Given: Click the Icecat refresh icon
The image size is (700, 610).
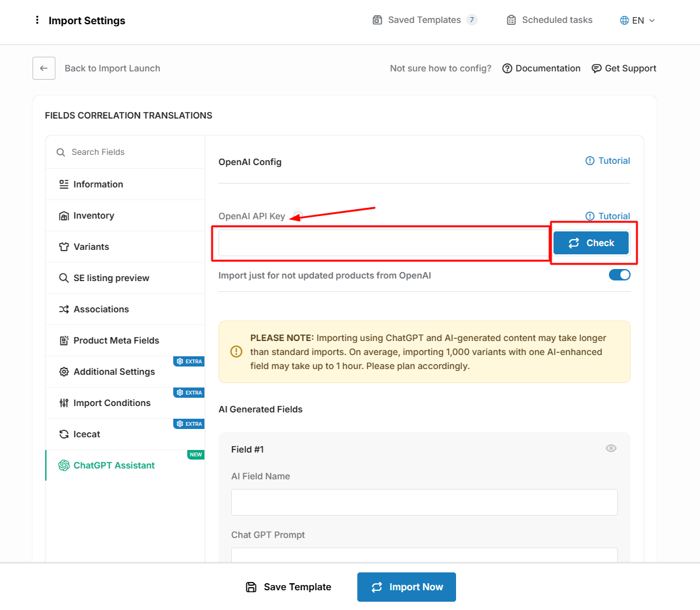Looking at the screenshot, I should click(64, 434).
